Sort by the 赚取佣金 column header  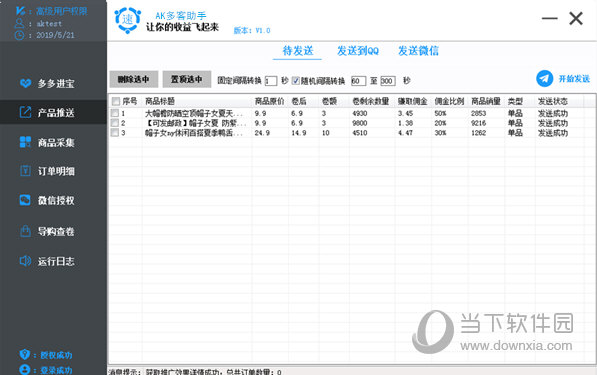[x=413, y=101]
